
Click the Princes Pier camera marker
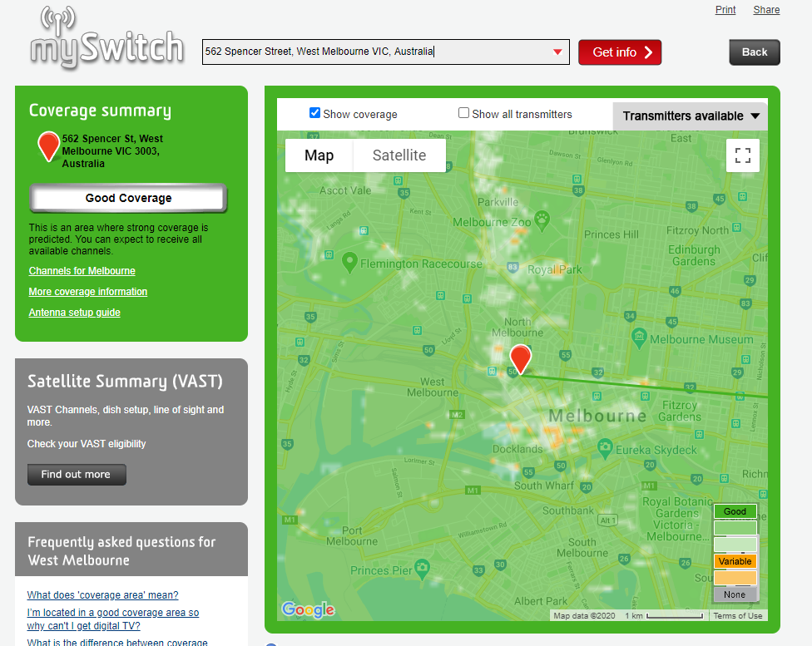(422, 569)
